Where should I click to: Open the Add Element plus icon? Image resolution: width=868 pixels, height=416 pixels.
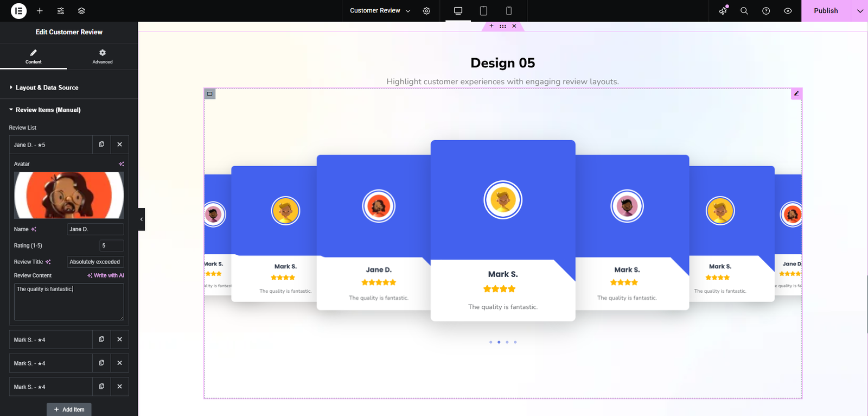[x=40, y=11]
